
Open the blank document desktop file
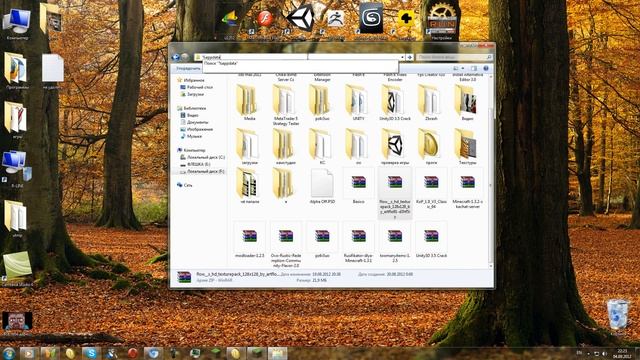[53, 70]
